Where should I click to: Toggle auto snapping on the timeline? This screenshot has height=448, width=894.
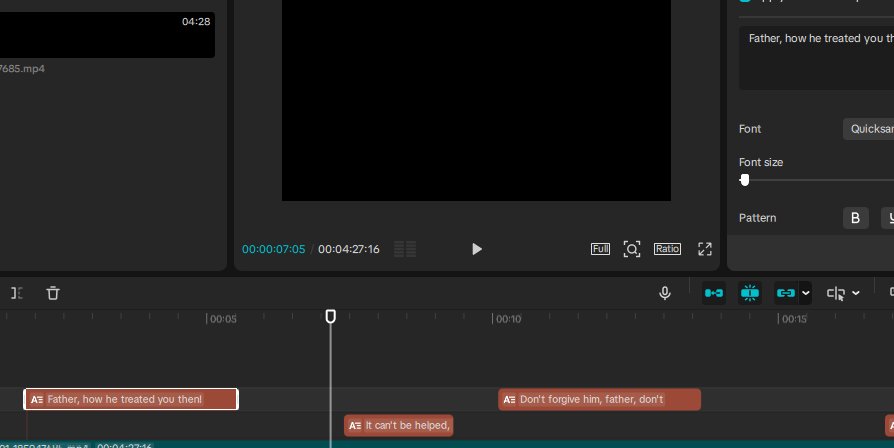point(750,293)
